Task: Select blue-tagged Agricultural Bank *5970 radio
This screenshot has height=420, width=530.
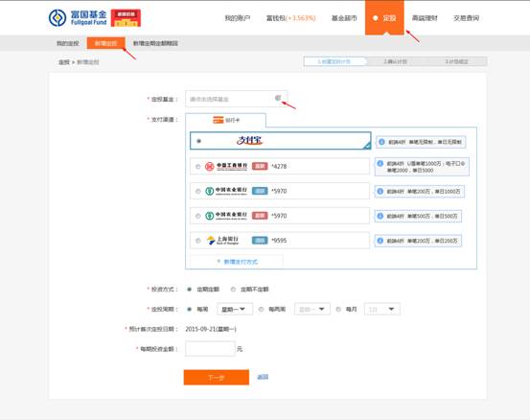Action: 198,191
